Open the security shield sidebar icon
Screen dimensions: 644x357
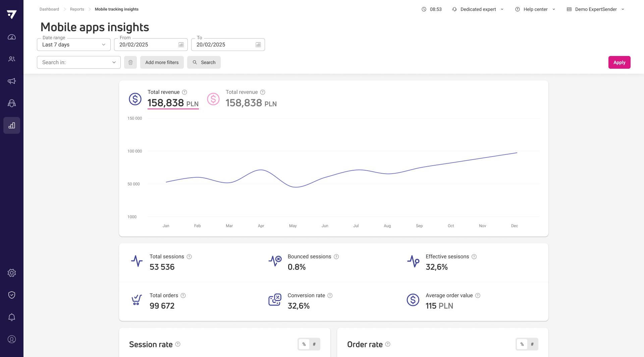click(12, 295)
